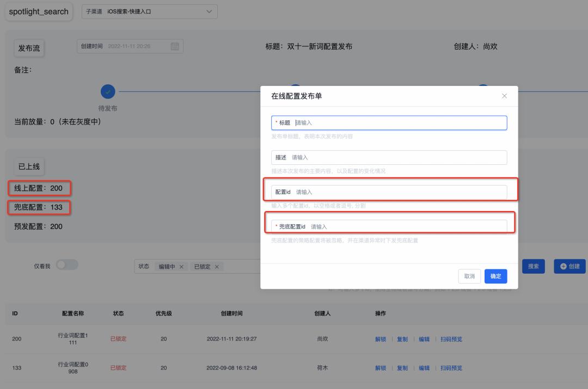
Task: Copy config 133 via 复制 link
Action: click(x=402, y=368)
